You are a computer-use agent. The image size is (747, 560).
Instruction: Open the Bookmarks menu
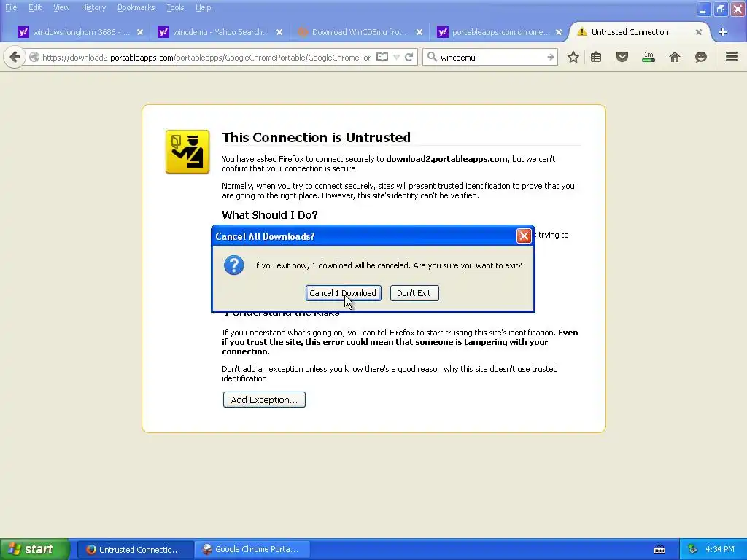click(136, 7)
